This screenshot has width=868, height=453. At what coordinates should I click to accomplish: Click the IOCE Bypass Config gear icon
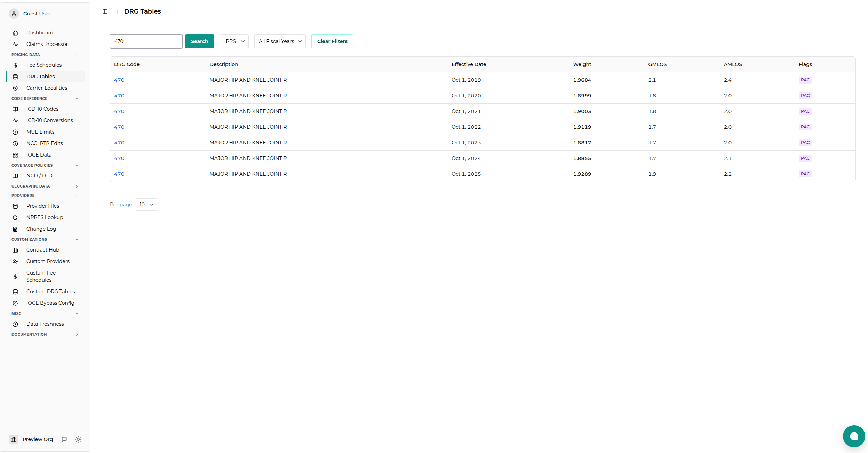(x=15, y=303)
